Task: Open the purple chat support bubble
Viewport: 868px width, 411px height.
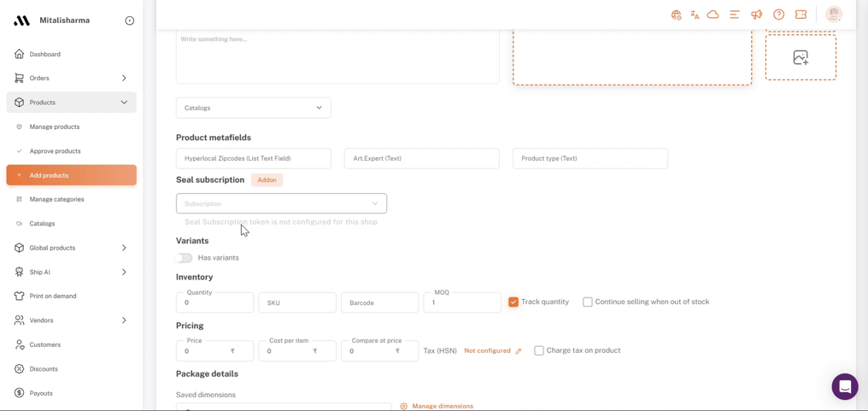Action: pos(845,386)
